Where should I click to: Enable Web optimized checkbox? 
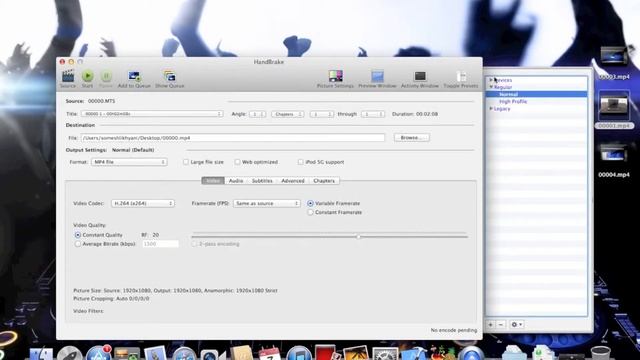point(237,162)
